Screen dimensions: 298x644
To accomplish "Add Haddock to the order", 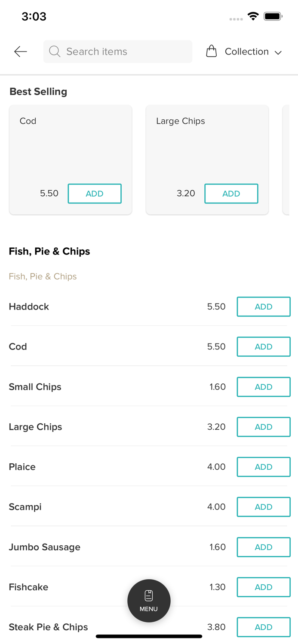I will [264, 307].
